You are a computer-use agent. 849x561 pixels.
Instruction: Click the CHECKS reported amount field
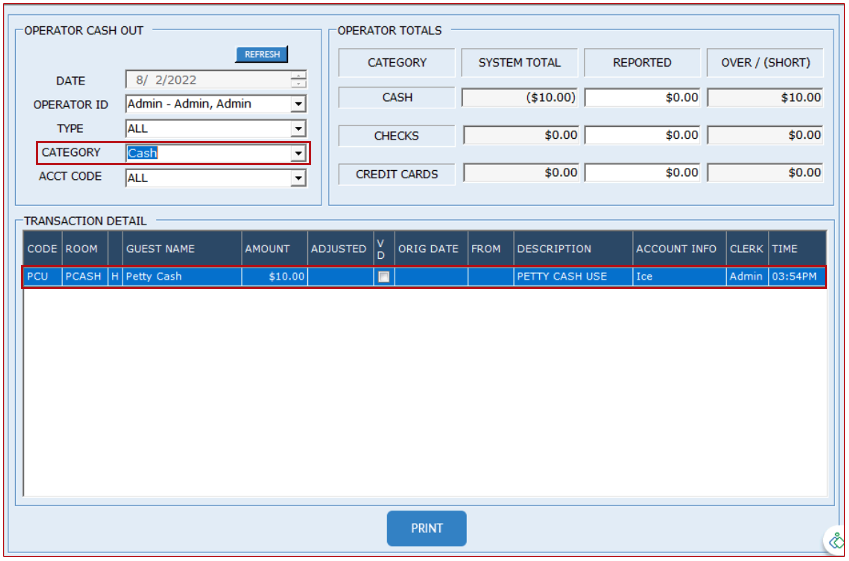click(642, 135)
